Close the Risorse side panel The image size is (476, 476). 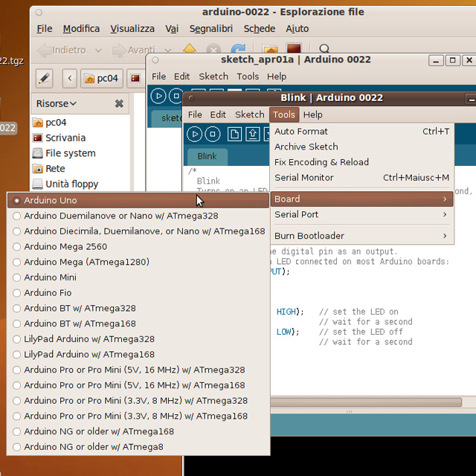[x=119, y=103]
